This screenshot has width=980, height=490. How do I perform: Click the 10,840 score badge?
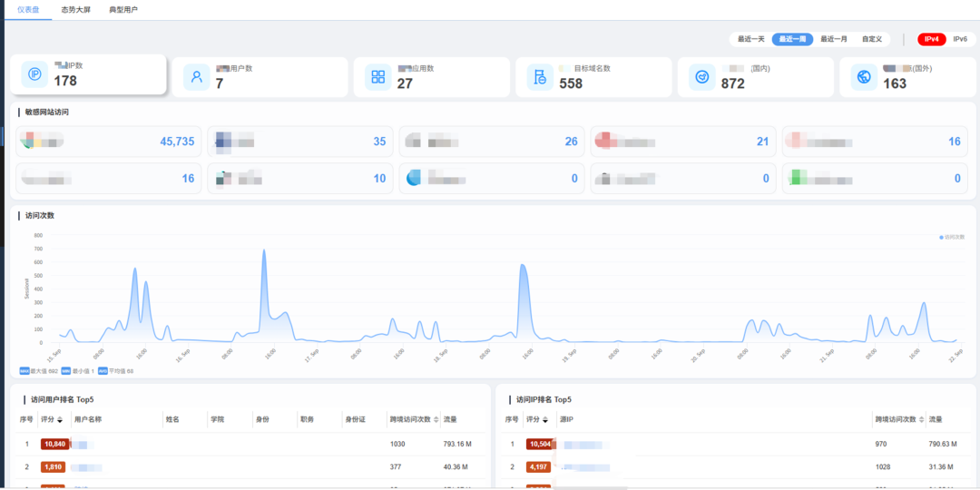point(54,444)
